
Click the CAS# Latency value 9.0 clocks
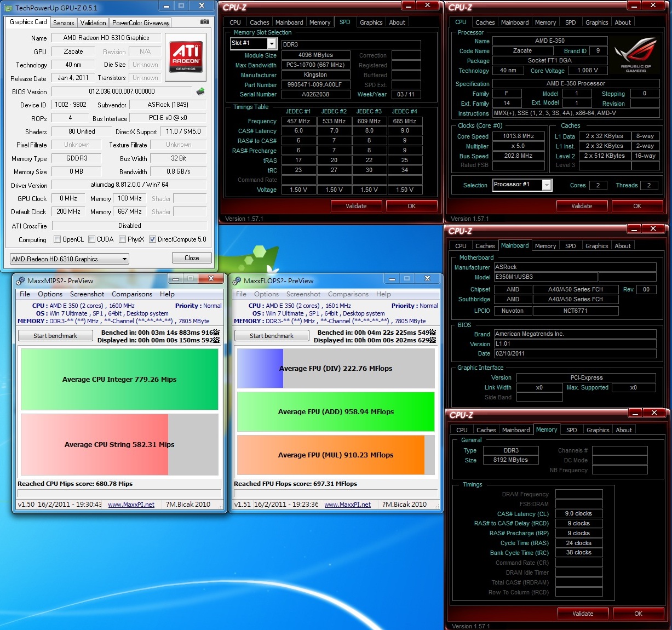click(x=578, y=514)
